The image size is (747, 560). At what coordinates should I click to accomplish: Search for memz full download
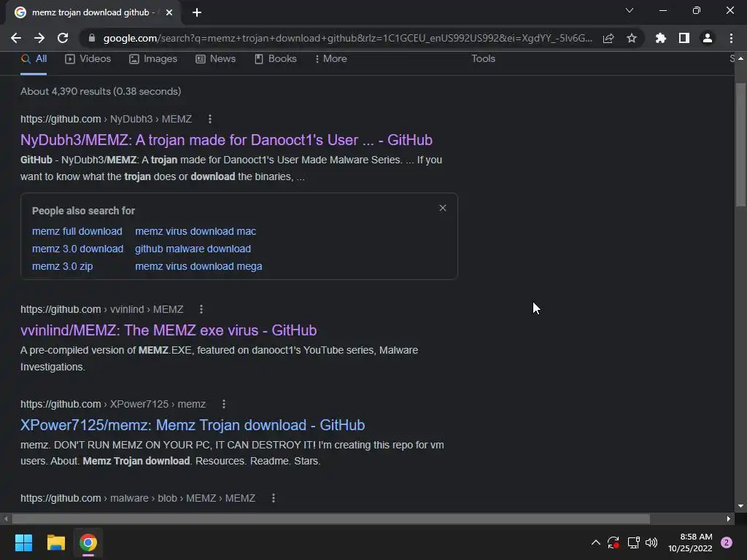[77, 231]
